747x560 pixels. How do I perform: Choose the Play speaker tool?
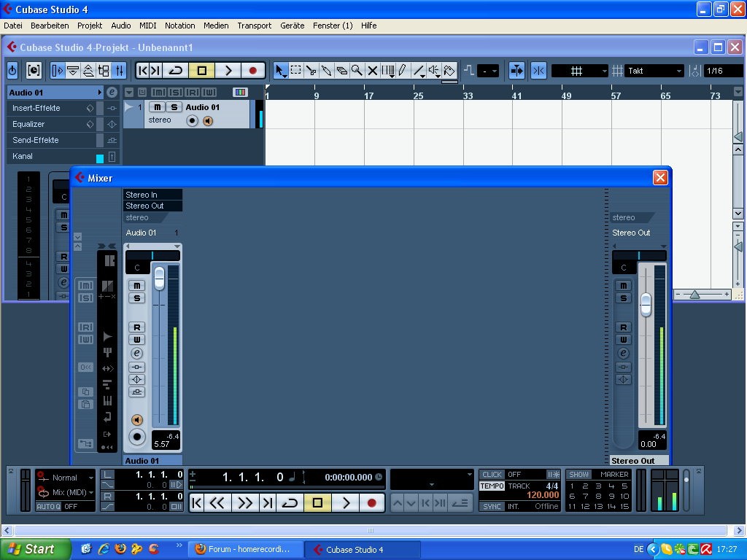(433, 71)
